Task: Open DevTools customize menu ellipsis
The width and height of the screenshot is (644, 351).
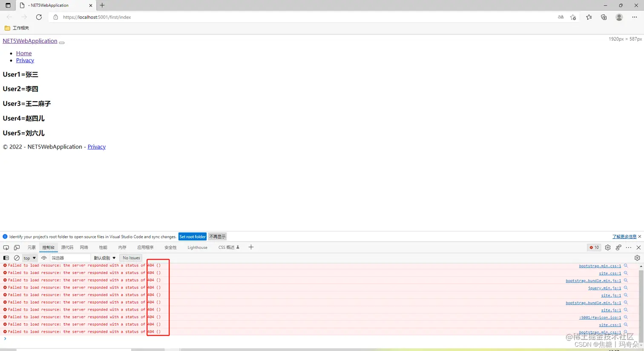Action: 629,248
